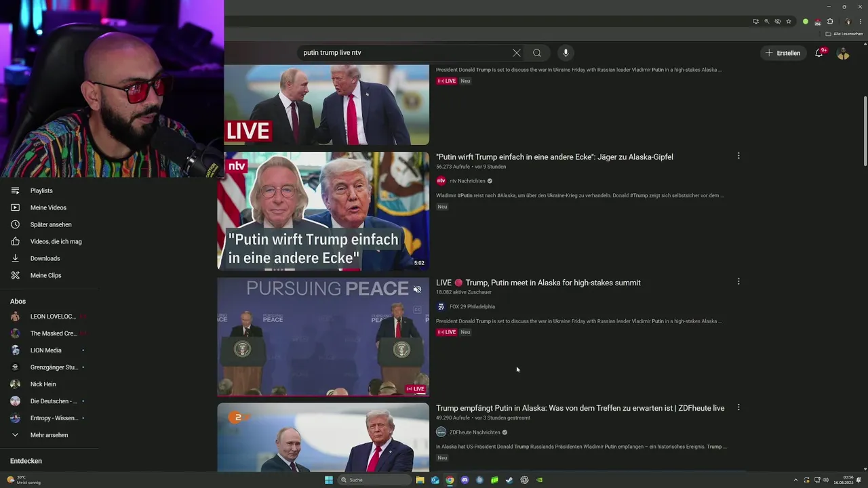Screen dimensions: 868x488
Task: Click the FOX 29 Philadelphia channel avatar
Action: pos(441,307)
